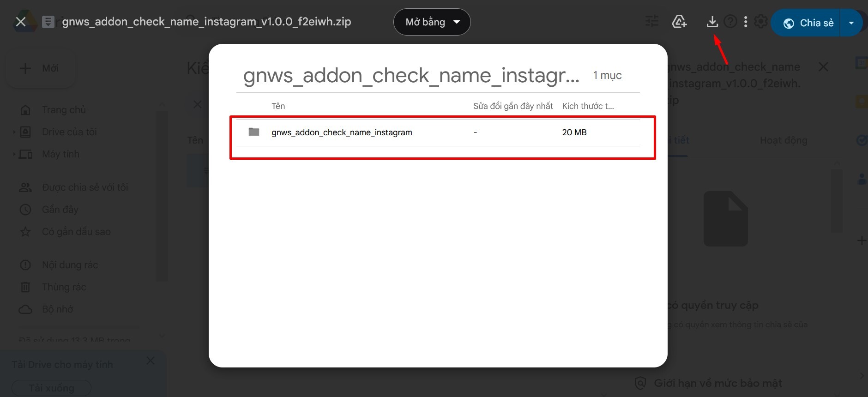Click the 'Tải xuống' download button
The width and height of the screenshot is (868, 397).
click(x=51, y=388)
